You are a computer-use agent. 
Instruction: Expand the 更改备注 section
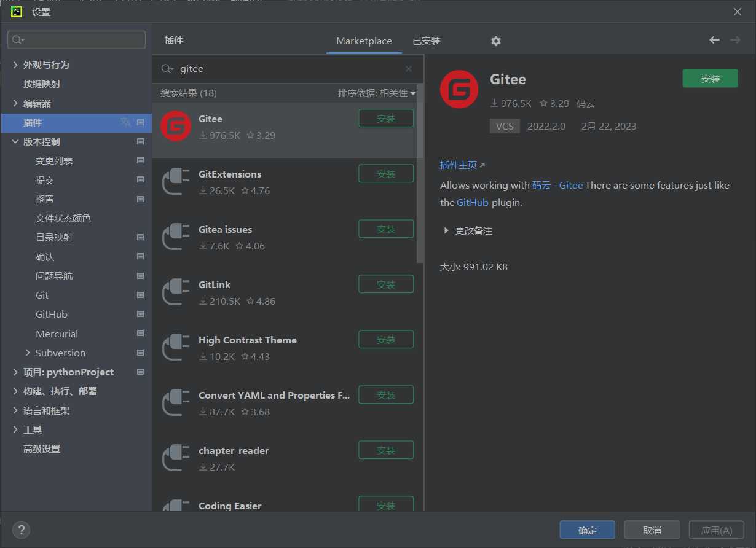click(x=446, y=231)
